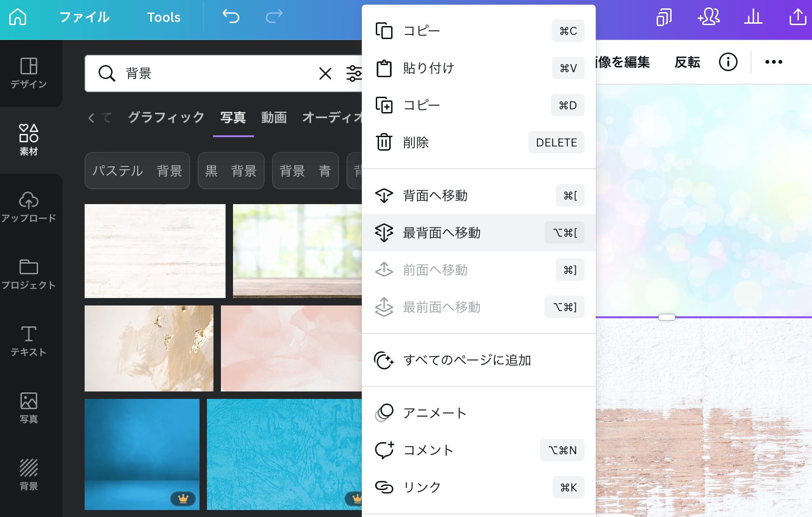812x517 pixels.
Task: Choose the pink watercolor background photo
Action: coord(291,348)
